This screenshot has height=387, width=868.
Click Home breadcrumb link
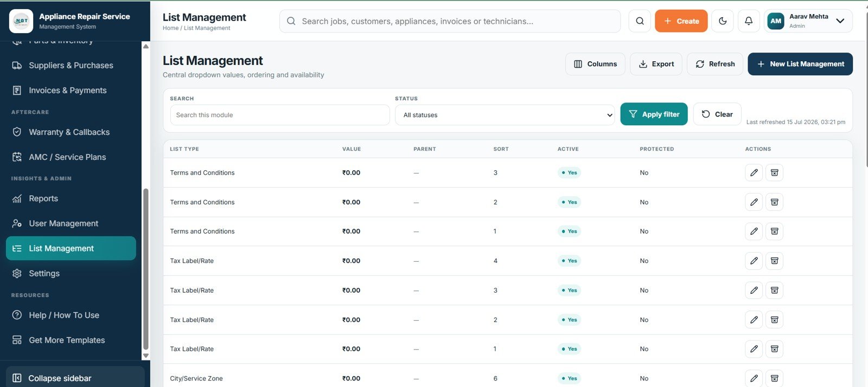point(170,28)
